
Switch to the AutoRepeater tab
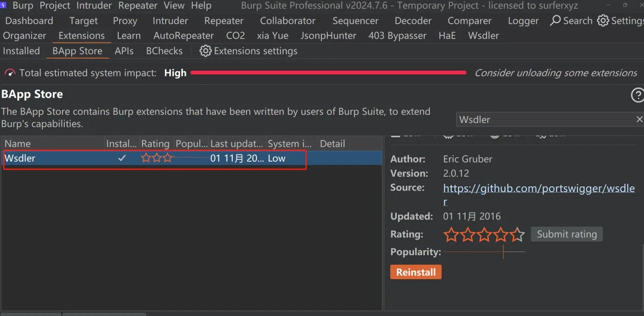coord(183,36)
